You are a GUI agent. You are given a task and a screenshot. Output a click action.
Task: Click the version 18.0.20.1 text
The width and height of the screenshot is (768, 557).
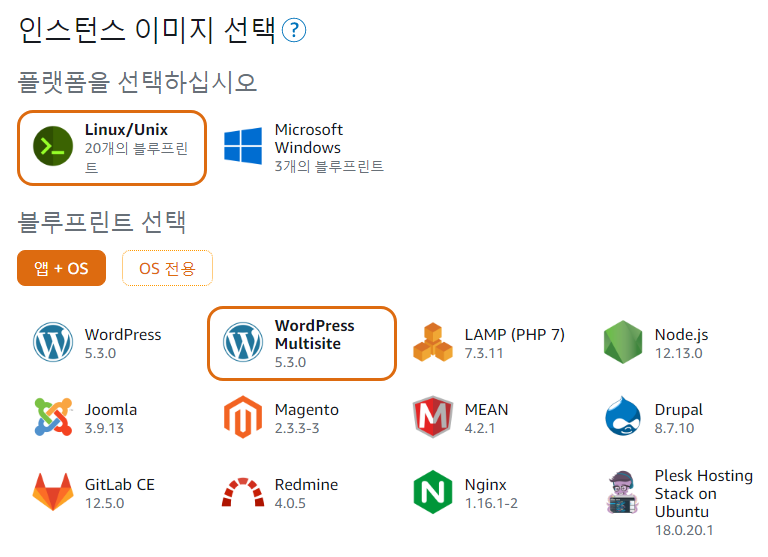684,530
